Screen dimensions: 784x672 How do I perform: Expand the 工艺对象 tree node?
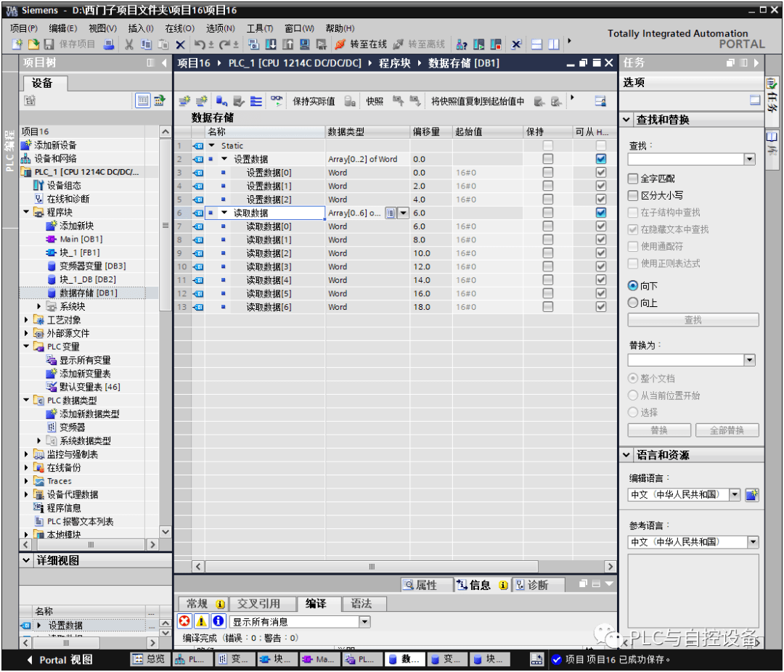coord(27,320)
